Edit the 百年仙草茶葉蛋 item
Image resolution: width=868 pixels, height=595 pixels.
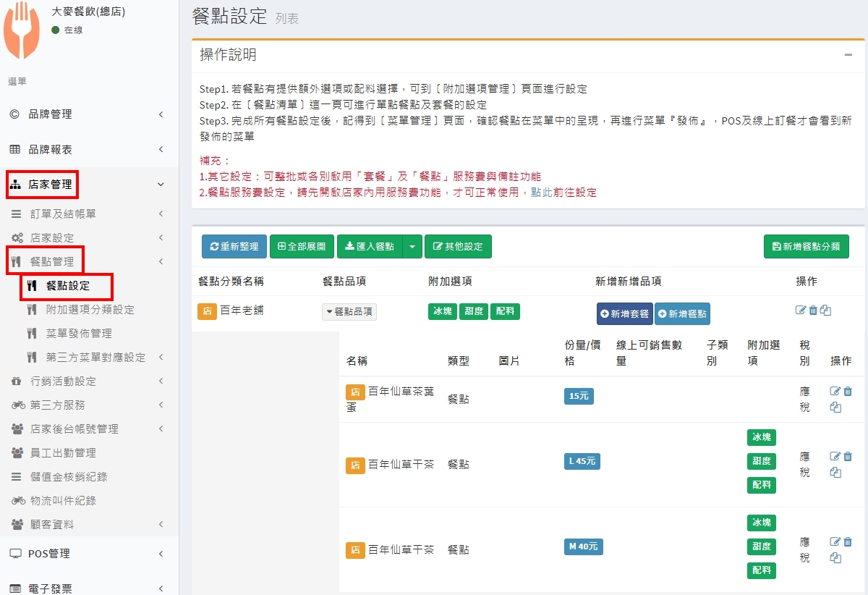click(x=835, y=392)
